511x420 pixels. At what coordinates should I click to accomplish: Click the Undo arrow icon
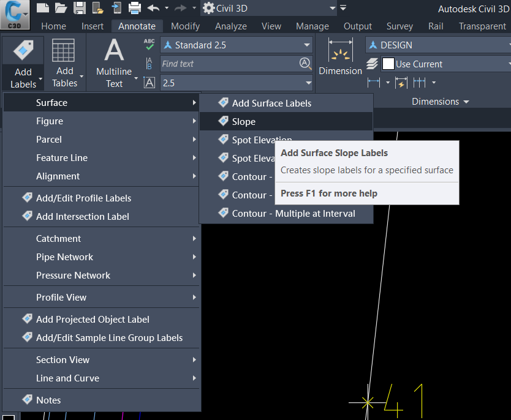pos(154,8)
